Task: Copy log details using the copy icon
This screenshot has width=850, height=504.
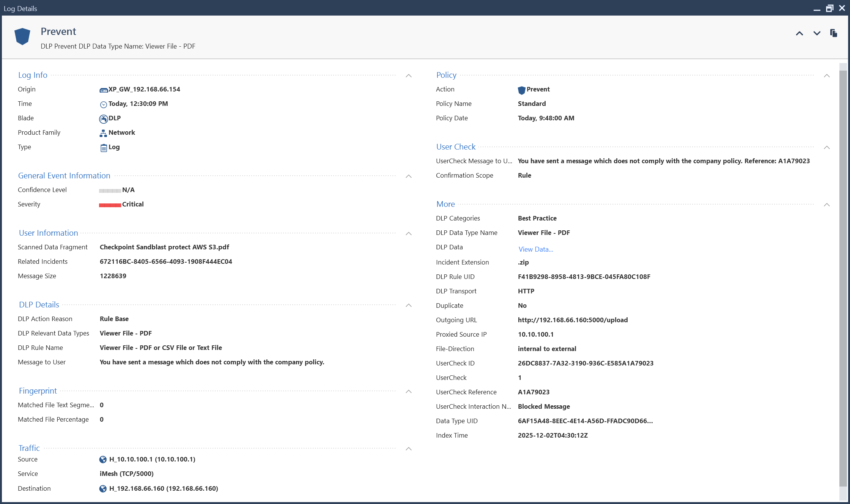Action: point(833,33)
